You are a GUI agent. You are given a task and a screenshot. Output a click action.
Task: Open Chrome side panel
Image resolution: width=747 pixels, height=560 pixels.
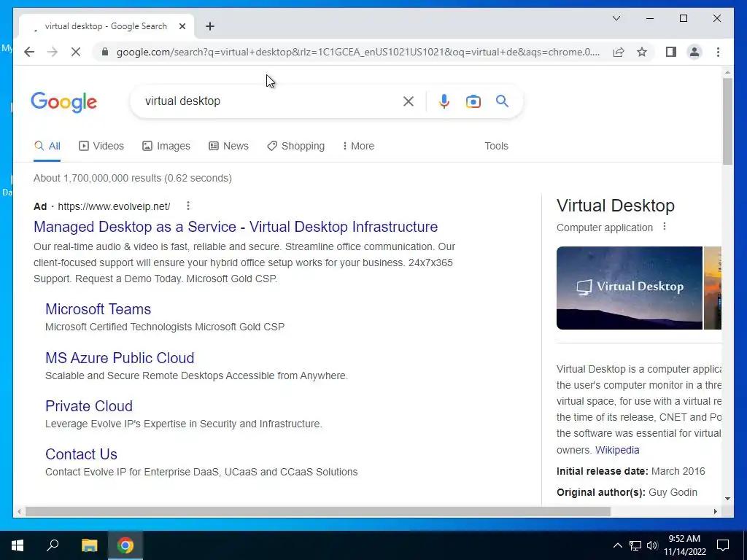point(671,52)
